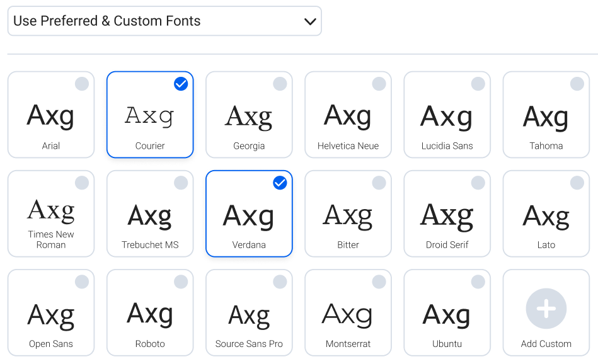
Task: Click the Helvetica Neue Axg preview
Action: (347, 117)
